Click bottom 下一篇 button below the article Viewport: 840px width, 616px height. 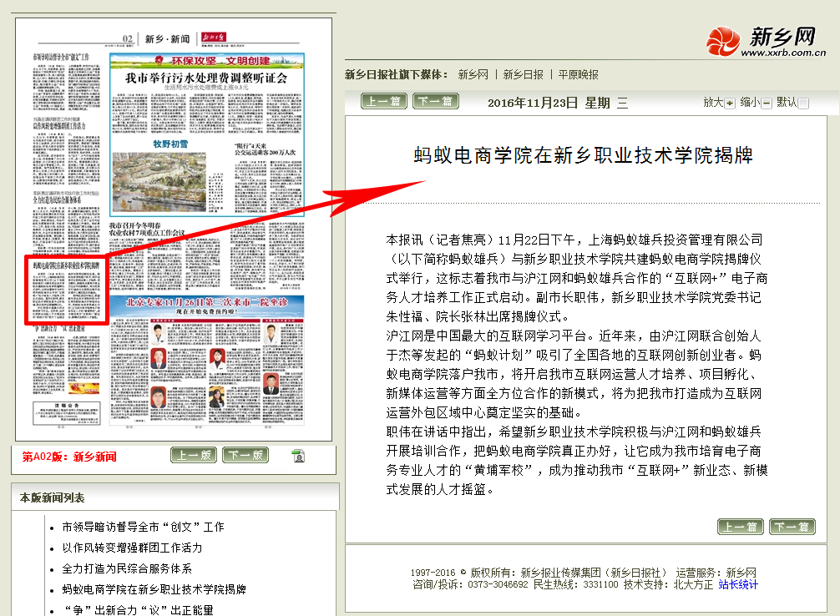pyautogui.click(x=792, y=527)
